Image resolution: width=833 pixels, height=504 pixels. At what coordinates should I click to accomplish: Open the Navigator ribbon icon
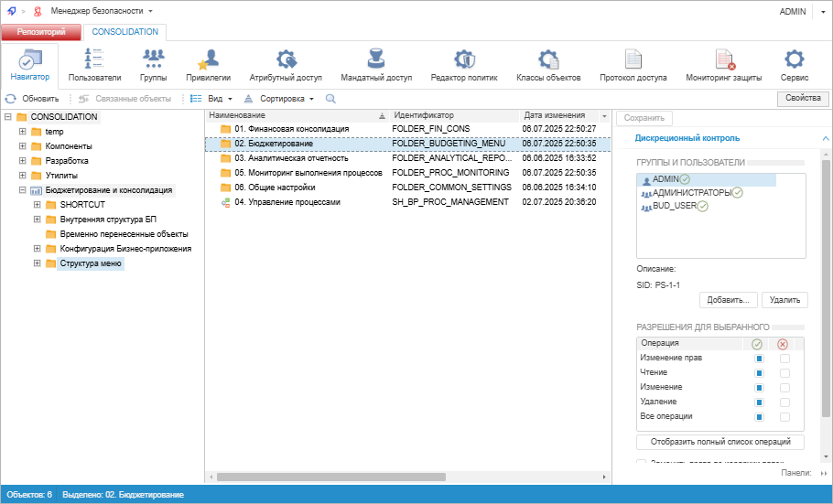[x=29, y=59]
